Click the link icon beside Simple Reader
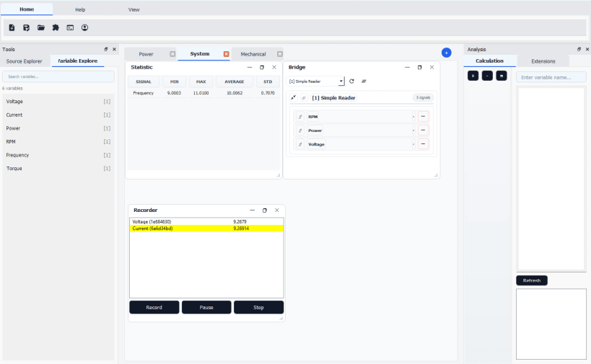The width and height of the screenshot is (591, 364). click(304, 97)
